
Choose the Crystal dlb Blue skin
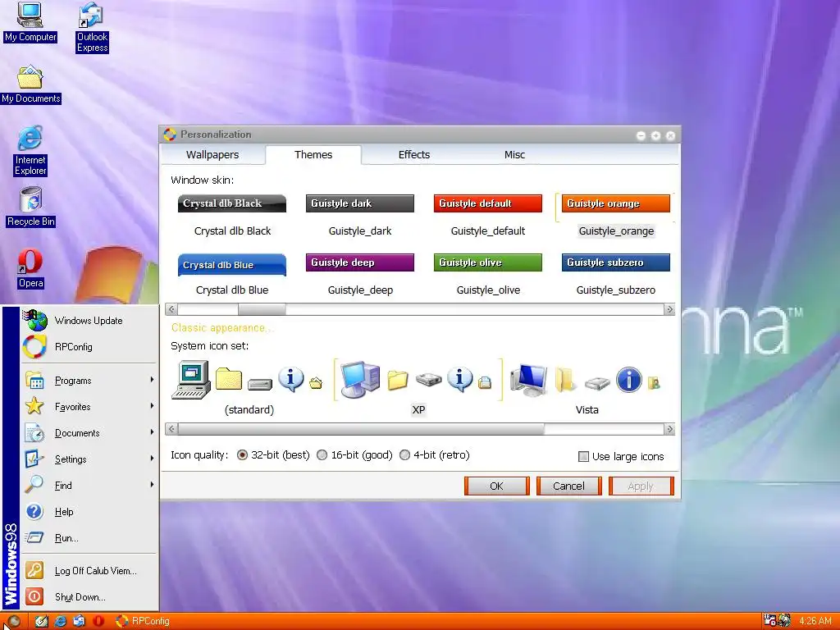click(x=232, y=275)
